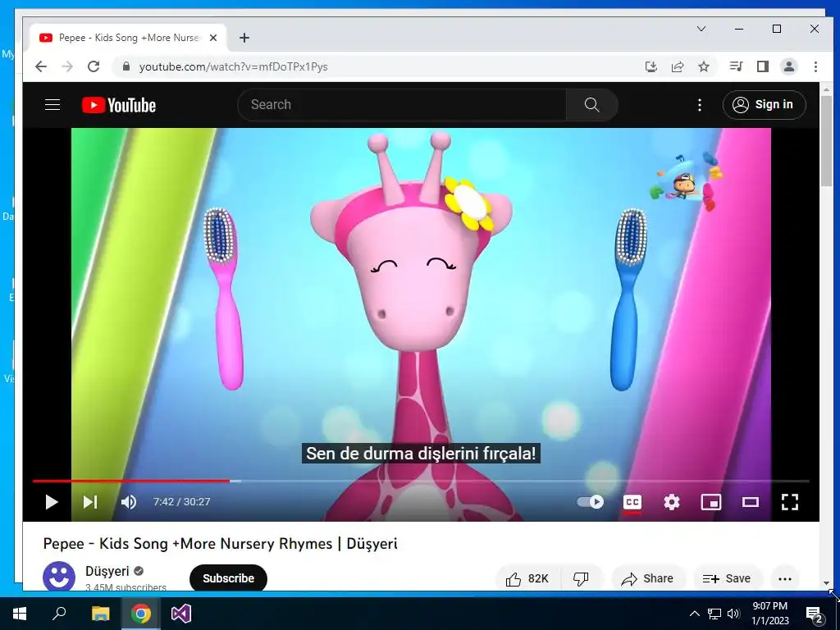This screenshot has width=840, height=630.
Task: Open the Düşyeri channel name link
Action: point(107,571)
